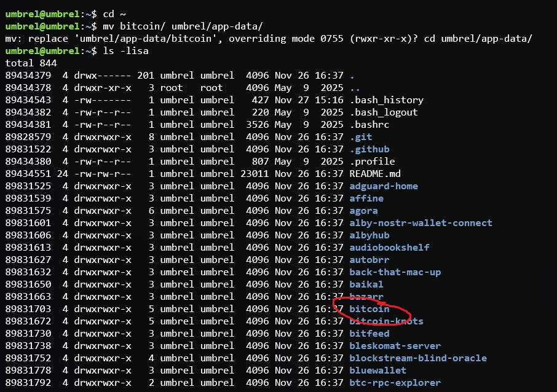Click the bleskomat-server directory name
Image resolution: width=557 pixels, height=392 pixels.
[395, 346]
